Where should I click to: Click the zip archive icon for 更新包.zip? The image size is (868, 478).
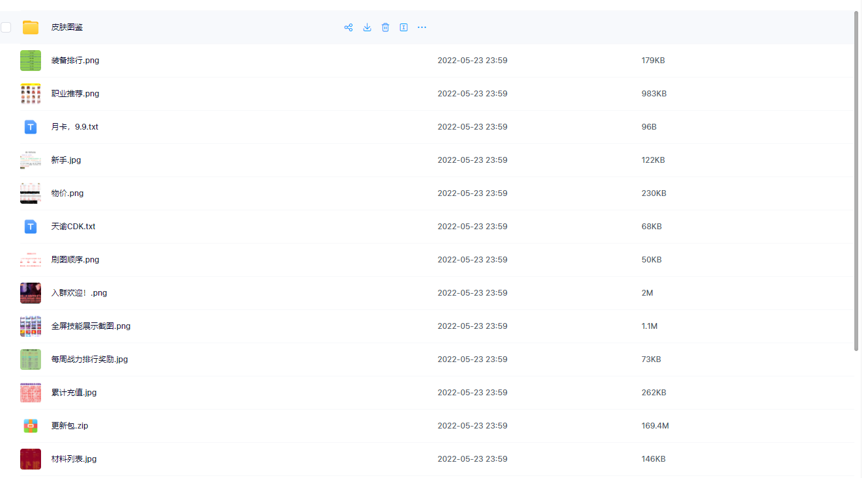pos(31,426)
